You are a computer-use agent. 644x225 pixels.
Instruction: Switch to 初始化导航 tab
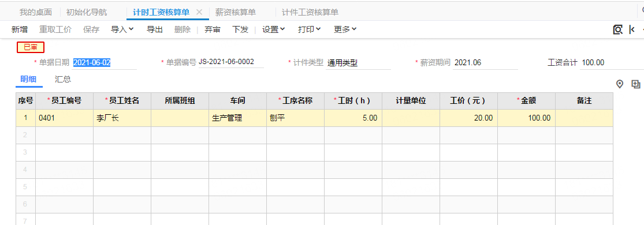click(87, 12)
